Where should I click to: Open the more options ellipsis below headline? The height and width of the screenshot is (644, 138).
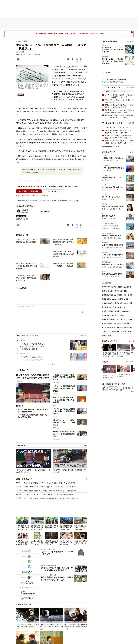(85, 59)
